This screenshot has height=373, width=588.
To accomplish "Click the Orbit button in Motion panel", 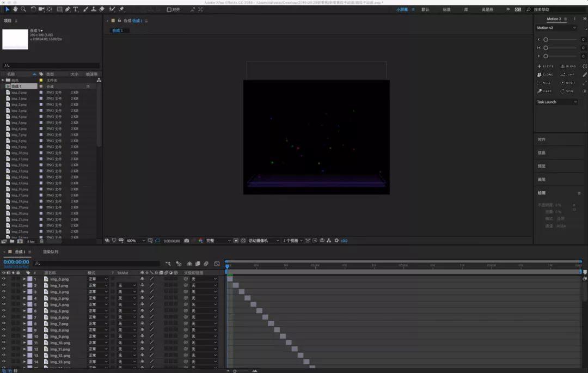I will pyautogui.click(x=567, y=83).
